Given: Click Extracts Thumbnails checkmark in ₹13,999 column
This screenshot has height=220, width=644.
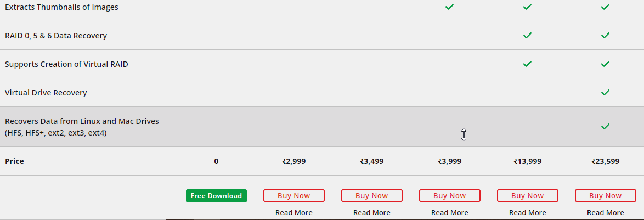Looking at the screenshot, I should tap(527, 7).
